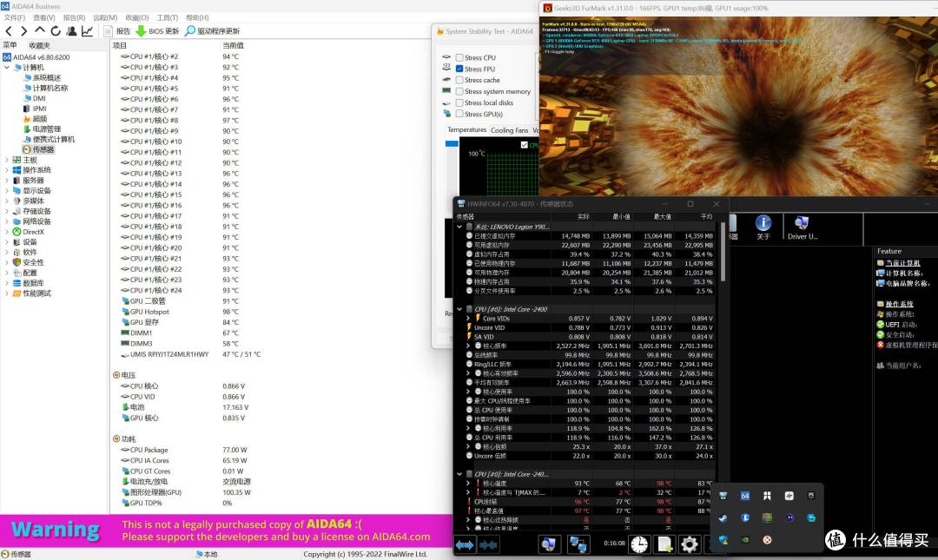This screenshot has height=560, width=938.
Task: Click the BIOS 更新 toolbar button
Action: tap(157, 31)
